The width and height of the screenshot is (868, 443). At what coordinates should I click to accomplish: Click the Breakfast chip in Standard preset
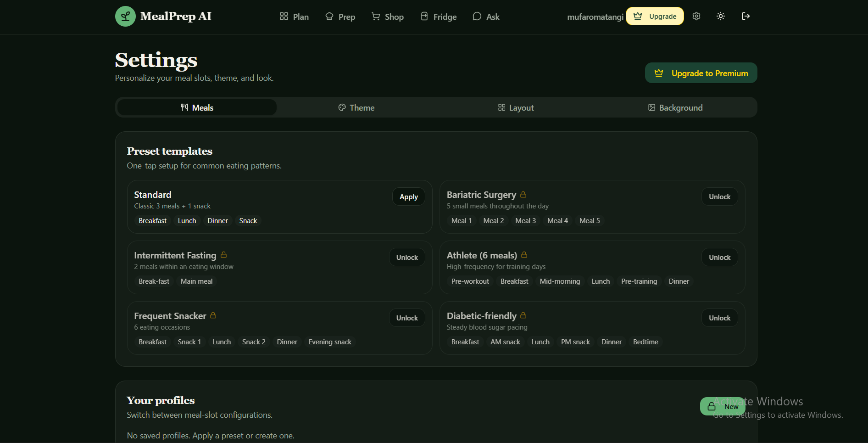click(x=152, y=221)
